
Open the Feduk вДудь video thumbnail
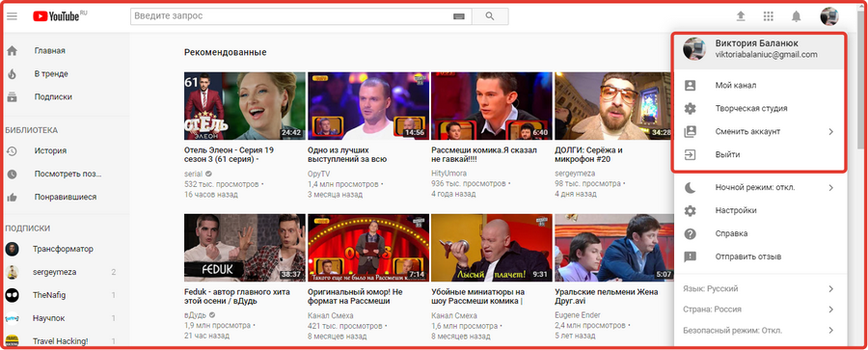245,248
